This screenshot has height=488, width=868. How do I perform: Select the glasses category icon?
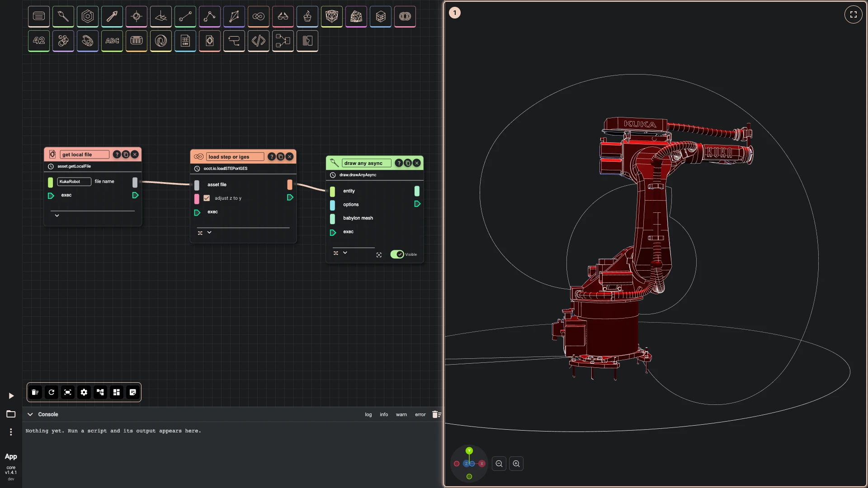(283, 17)
